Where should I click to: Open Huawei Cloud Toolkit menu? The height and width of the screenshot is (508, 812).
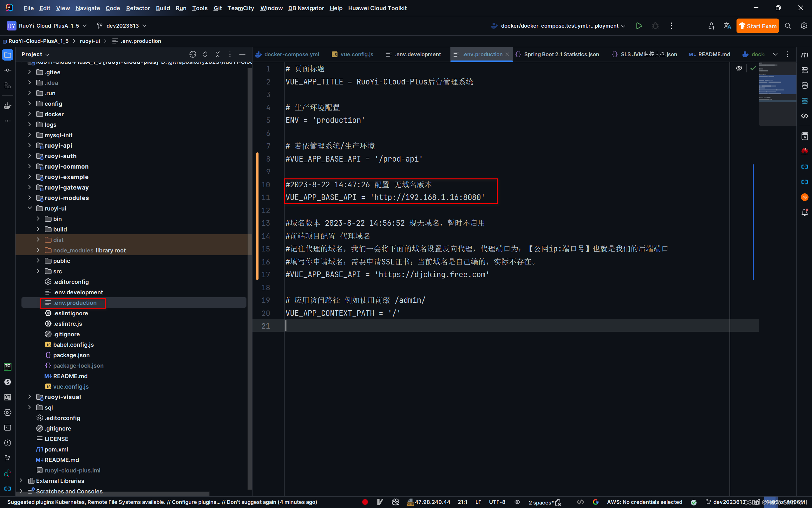[377, 8]
